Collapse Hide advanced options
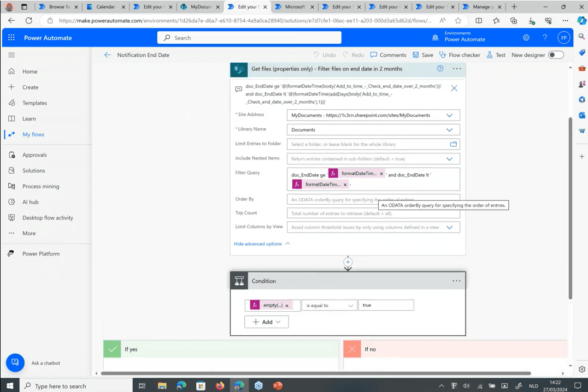Viewport: 588px width, 392px height. point(261,243)
